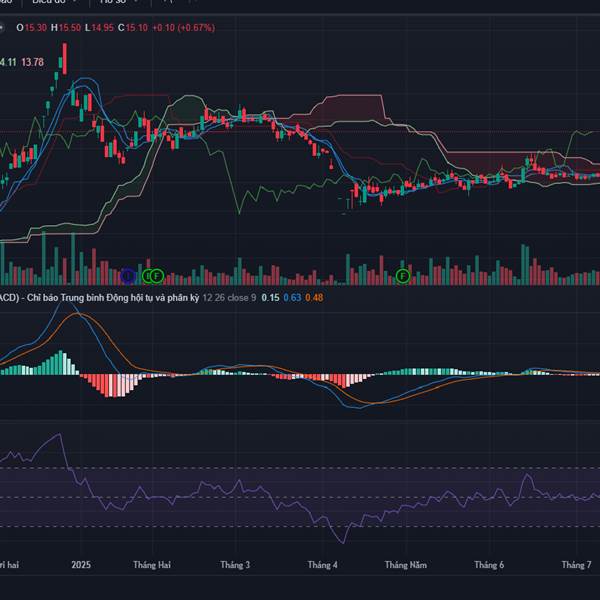Image resolution: width=600 pixels, height=600 pixels.
Task: Click the green F marker near Tháng Hai
Action: click(157, 276)
